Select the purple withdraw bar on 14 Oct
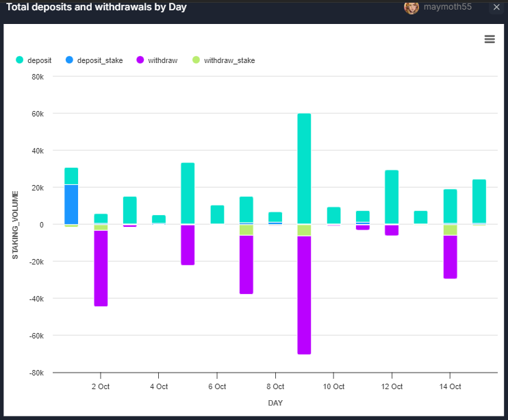 pyautogui.click(x=450, y=257)
